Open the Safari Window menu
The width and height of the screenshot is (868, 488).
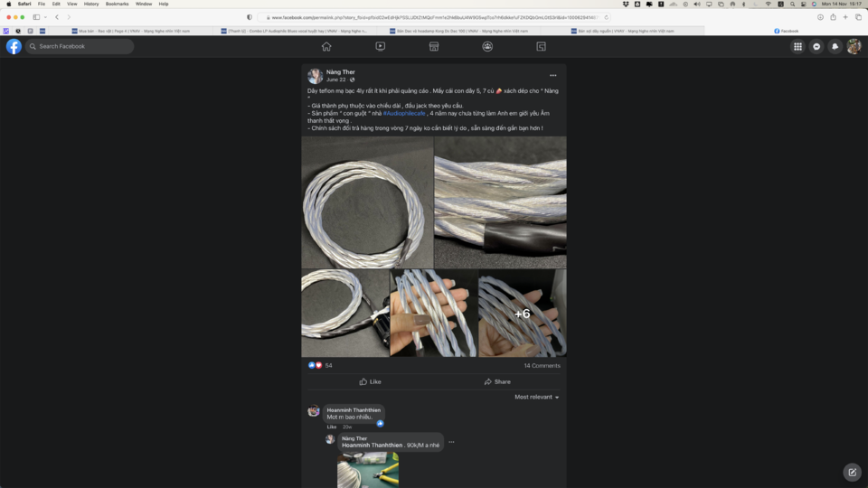pyautogui.click(x=144, y=4)
